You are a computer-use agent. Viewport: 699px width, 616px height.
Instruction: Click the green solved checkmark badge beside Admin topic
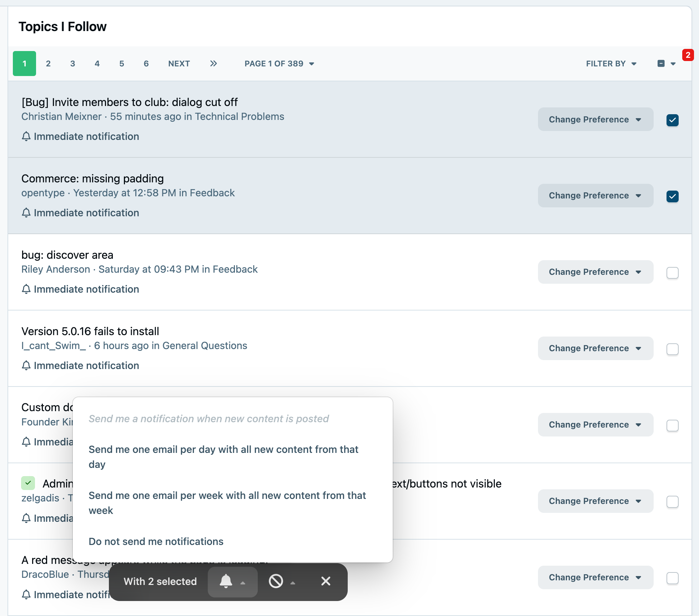(x=28, y=483)
